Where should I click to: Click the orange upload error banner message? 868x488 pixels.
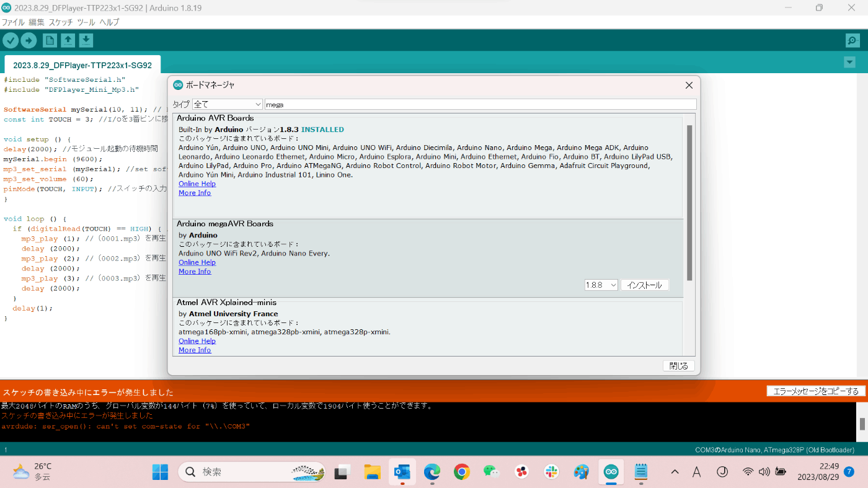88,393
